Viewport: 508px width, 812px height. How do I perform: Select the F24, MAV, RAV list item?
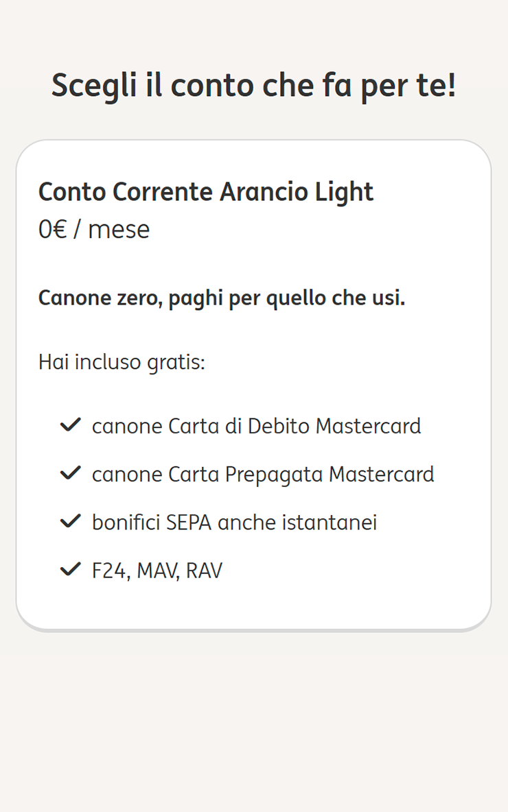click(157, 571)
